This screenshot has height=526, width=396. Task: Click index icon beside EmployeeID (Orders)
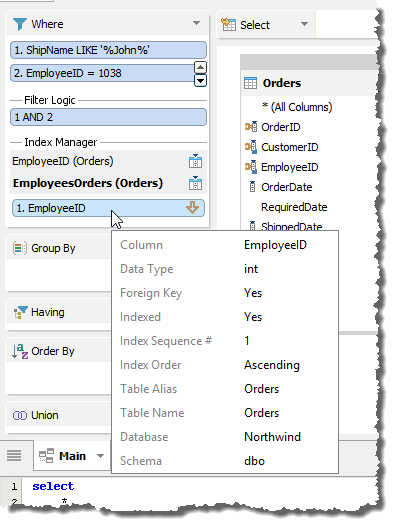tap(195, 161)
